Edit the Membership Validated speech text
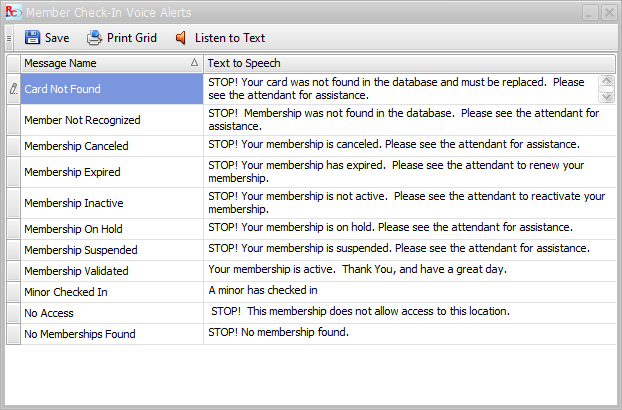Viewport: 622px width, 410px height. coord(409,271)
